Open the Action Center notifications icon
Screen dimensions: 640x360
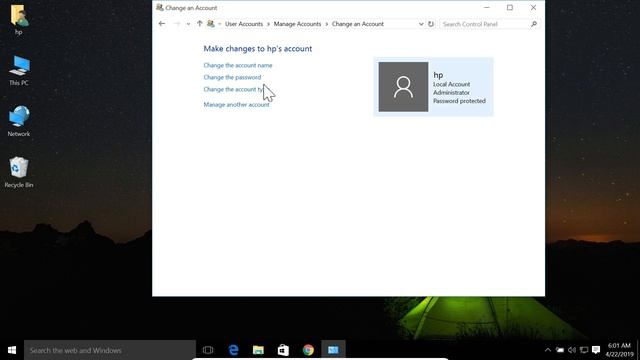(596, 350)
